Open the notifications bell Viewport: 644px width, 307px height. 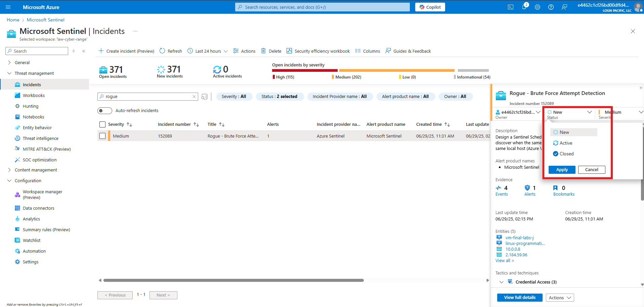tap(524, 7)
